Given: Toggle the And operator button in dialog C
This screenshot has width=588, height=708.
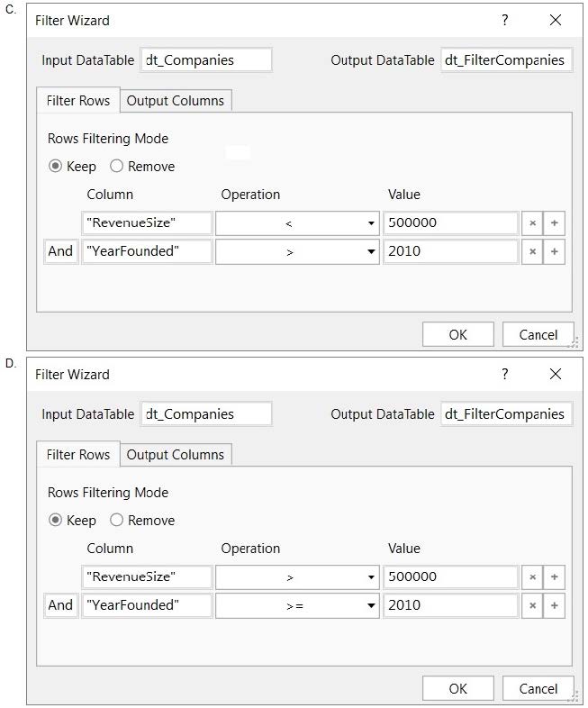Looking at the screenshot, I should (60, 251).
